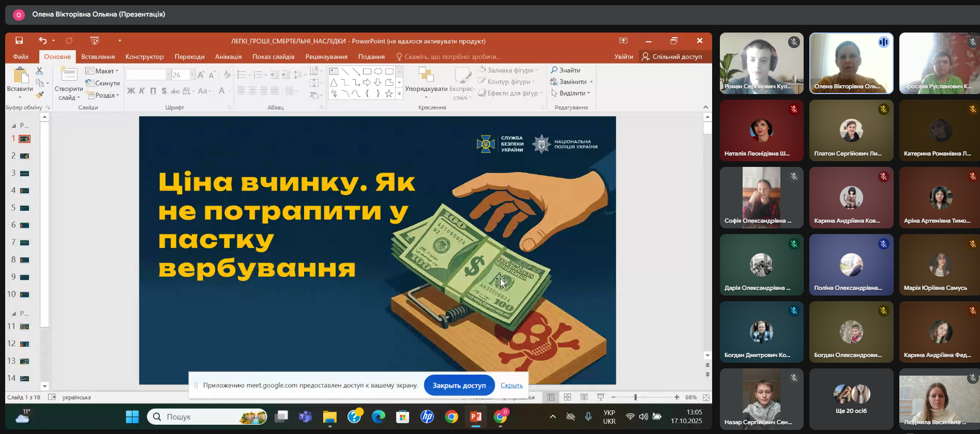Click the Undo arrow icon
Screen dimensions: 980x434
[x=42, y=40]
